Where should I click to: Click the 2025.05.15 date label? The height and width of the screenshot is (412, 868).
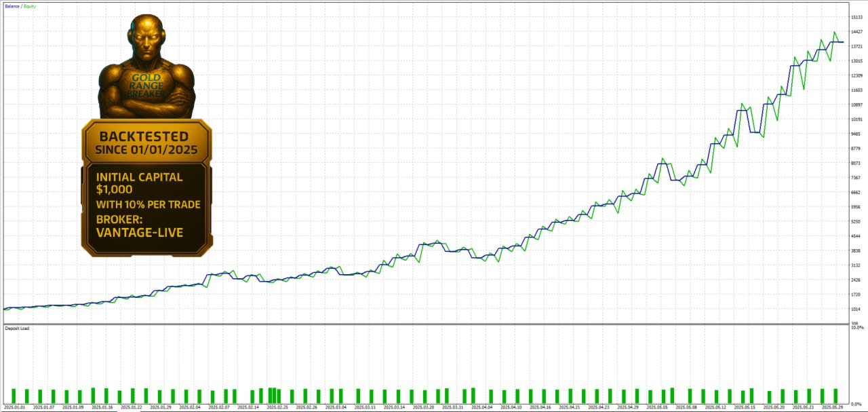pos(745,408)
